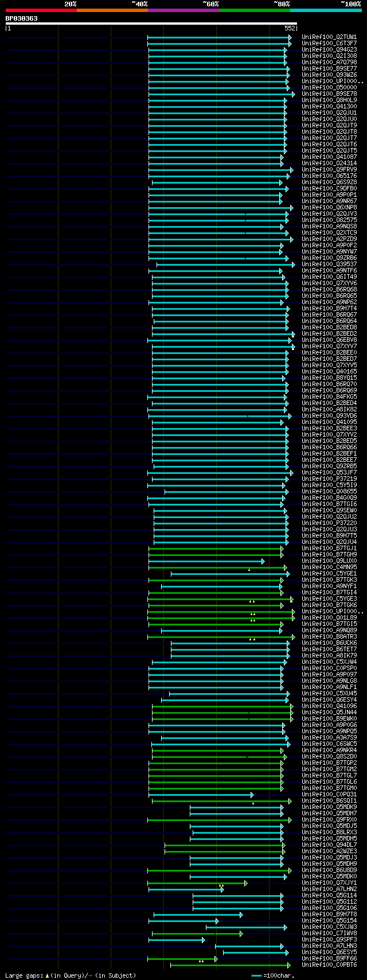The width and height of the screenshot is (367, 980).
Task: Select the UniRef100_Q5G154 label
Action: pos(329,920)
